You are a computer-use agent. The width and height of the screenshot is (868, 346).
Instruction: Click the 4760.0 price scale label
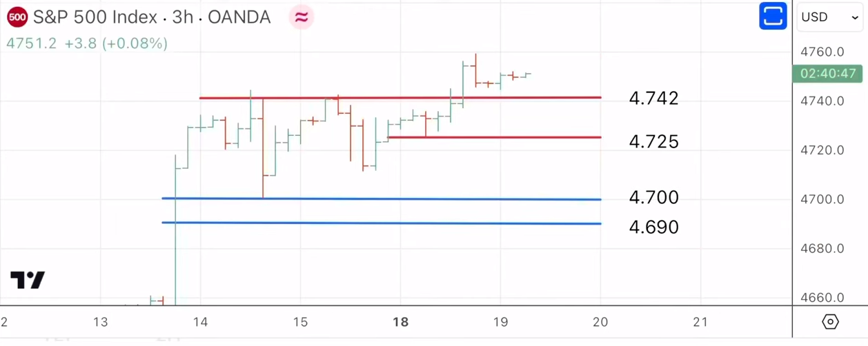coord(822,52)
